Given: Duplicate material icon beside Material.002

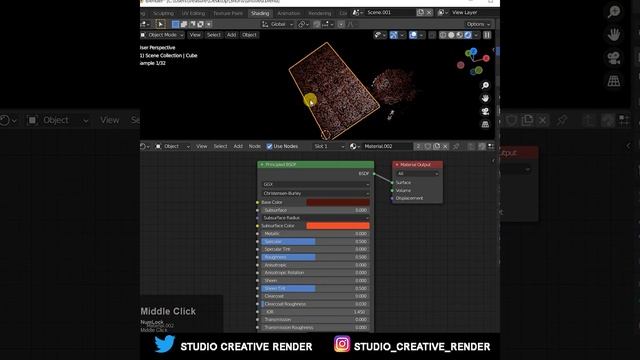Looking at the screenshot, I should click(436, 146).
